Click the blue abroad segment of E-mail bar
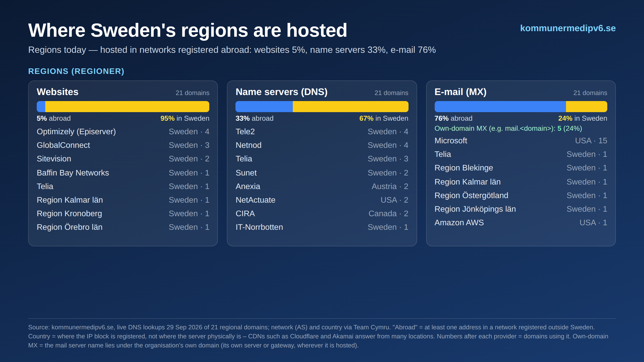The width and height of the screenshot is (644, 362). (x=500, y=107)
